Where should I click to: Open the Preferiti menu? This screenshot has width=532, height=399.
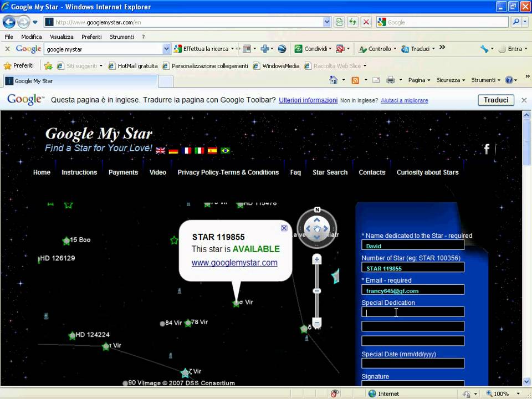[91, 37]
